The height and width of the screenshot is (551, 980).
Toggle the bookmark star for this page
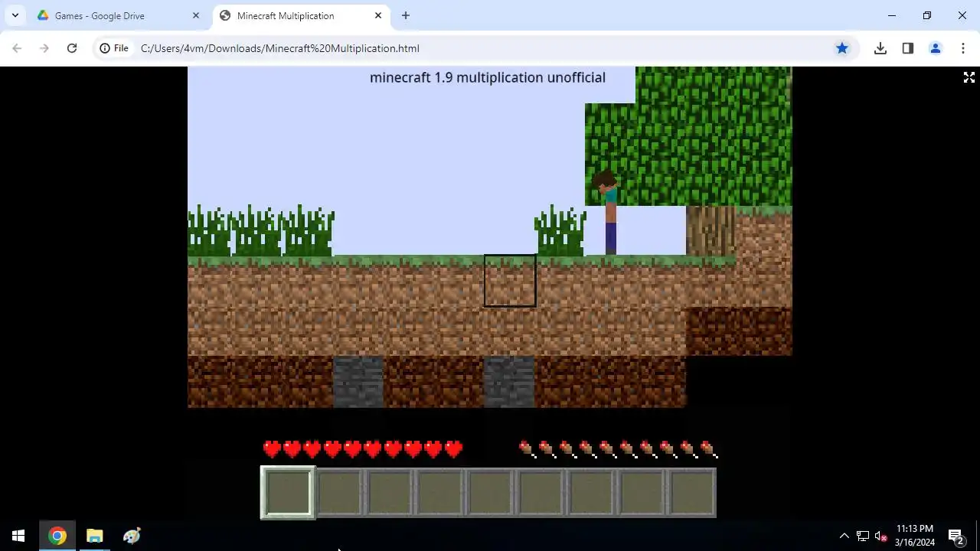[x=842, y=48]
